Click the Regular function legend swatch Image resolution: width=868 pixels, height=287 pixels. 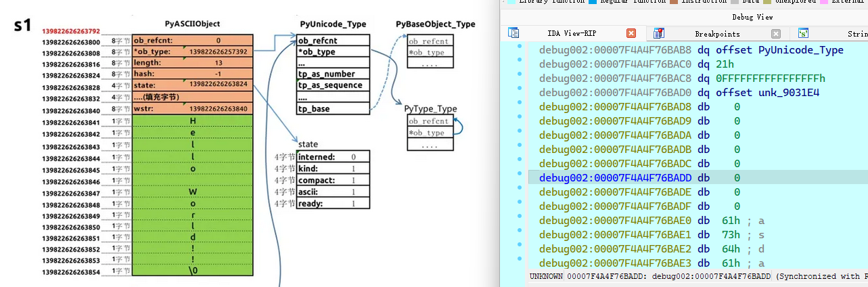(593, 2)
